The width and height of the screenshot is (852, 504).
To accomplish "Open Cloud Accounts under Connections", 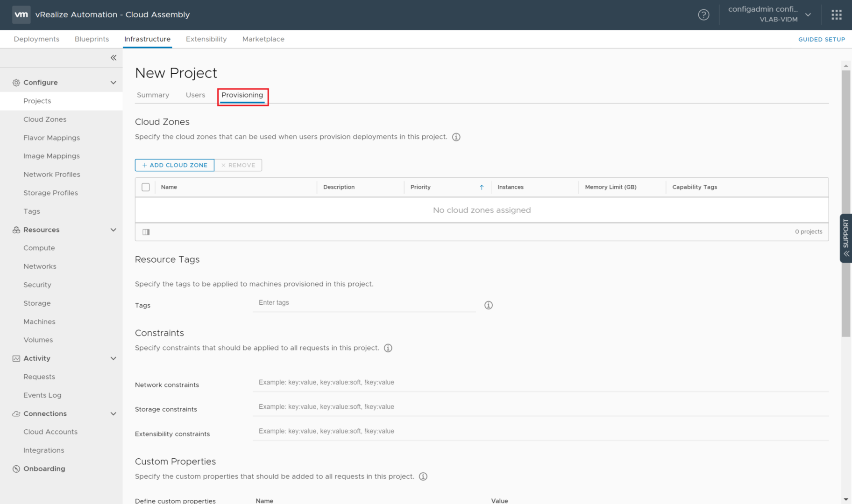I will click(50, 432).
